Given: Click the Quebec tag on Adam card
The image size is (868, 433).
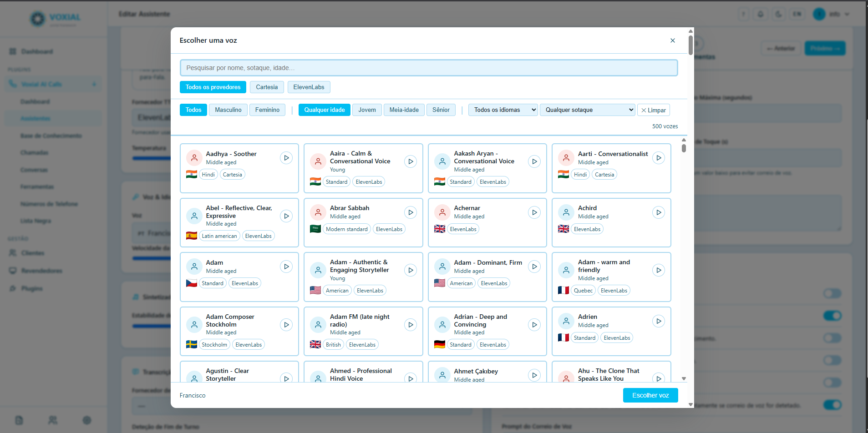Looking at the screenshot, I should click(583, 291).
